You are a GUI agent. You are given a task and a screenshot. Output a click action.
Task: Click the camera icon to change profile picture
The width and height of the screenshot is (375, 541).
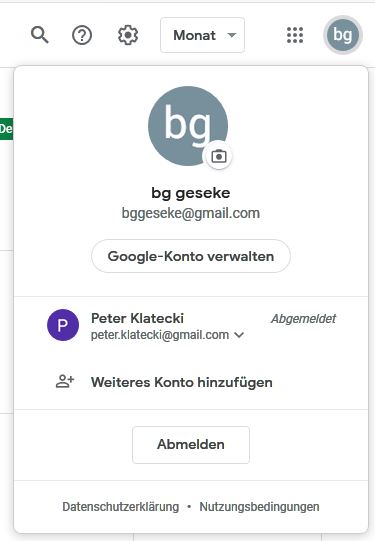point(219,156)
